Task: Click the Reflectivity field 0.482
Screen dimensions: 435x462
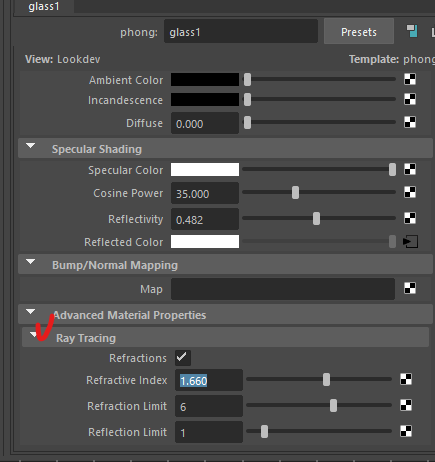Action: click(x=205, y=219)
